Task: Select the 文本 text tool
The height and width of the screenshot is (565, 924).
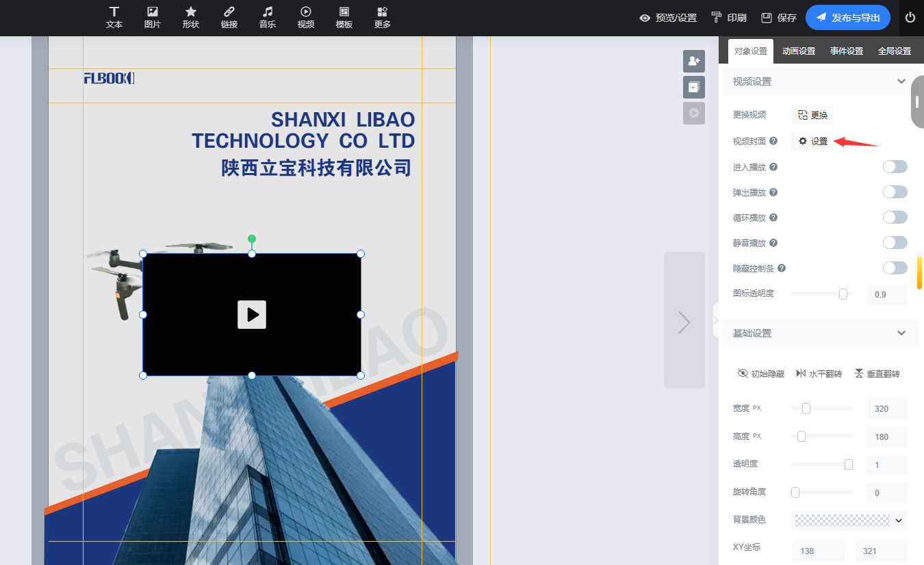Action: click(114, 18)
